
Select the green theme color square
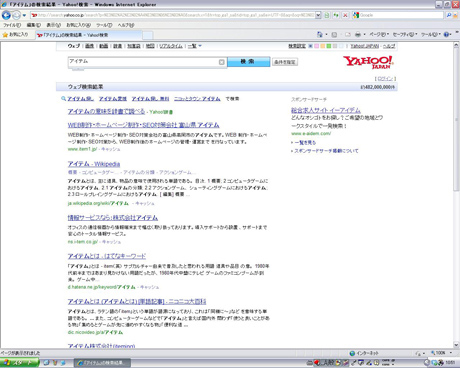click(329, 46)
